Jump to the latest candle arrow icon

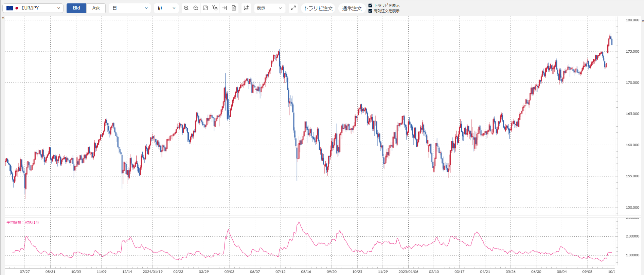pos(224,8)
